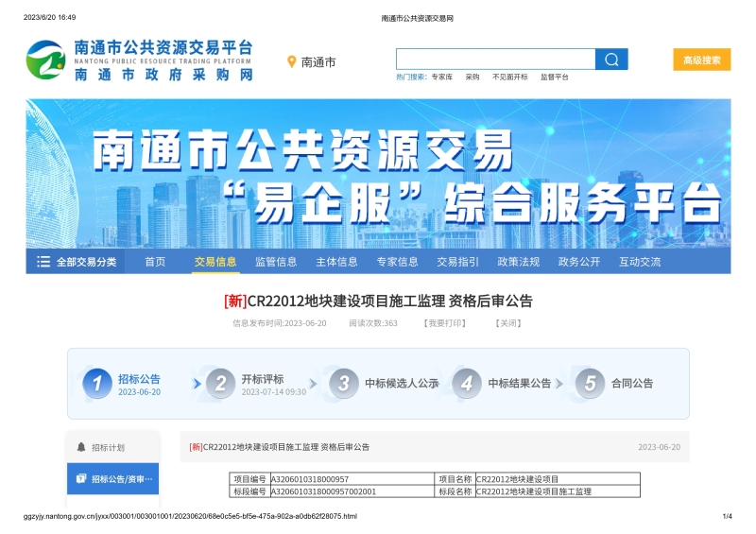Open the 首页 navigation tab

pos(154,262)
